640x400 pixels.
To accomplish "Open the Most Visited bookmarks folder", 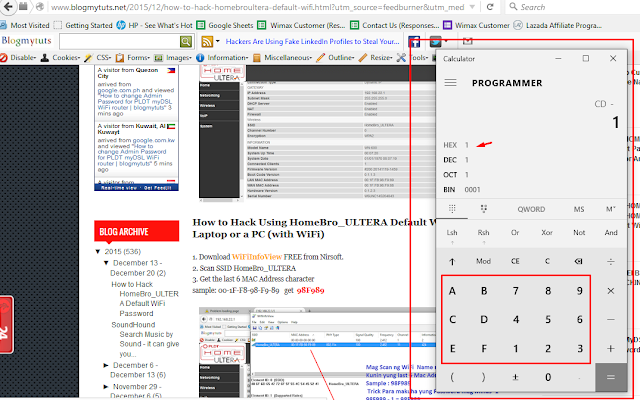I will [x=25, y=25].
